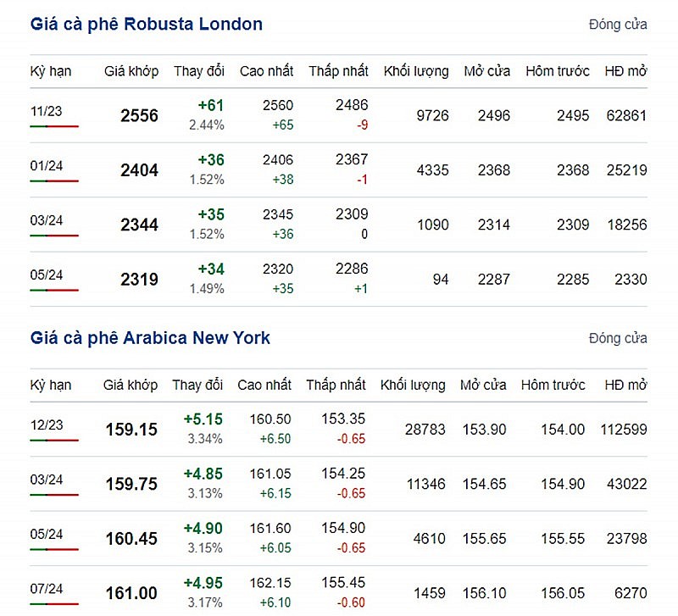Click the open interest value 43022
Viewport: 678px width, 616px height.
click(626, 484)
